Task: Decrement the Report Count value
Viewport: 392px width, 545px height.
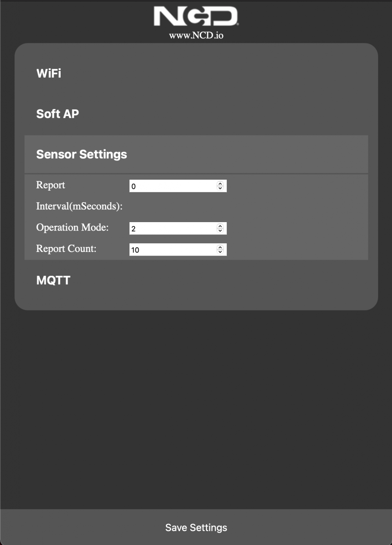Action: click(220, 252)
